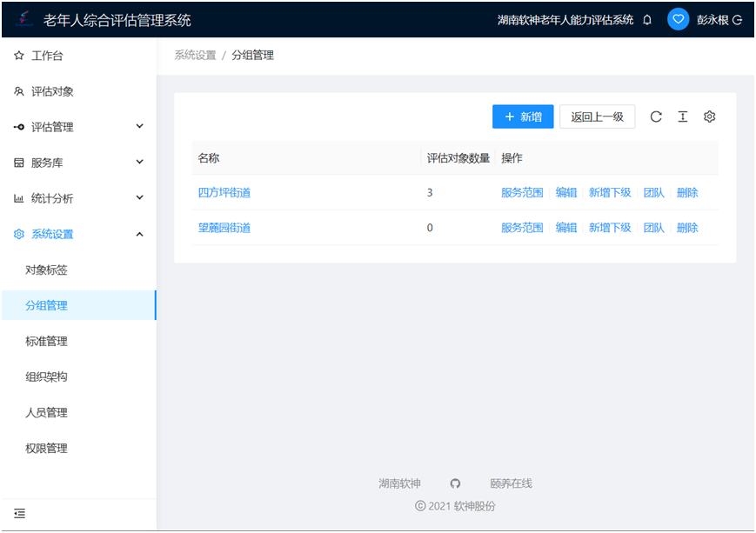Open the table density icon
This screenshot has width=756, height=533.
pos(683,117)
